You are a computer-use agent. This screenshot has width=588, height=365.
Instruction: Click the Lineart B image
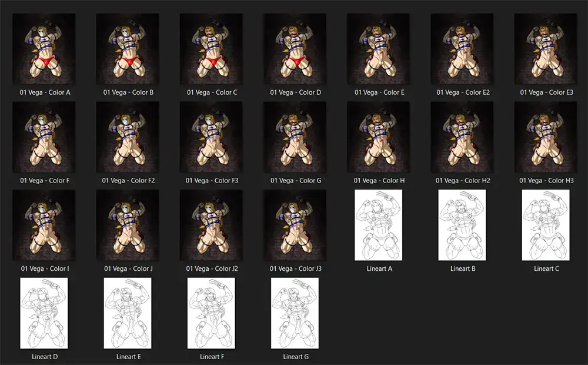(462, 225)
